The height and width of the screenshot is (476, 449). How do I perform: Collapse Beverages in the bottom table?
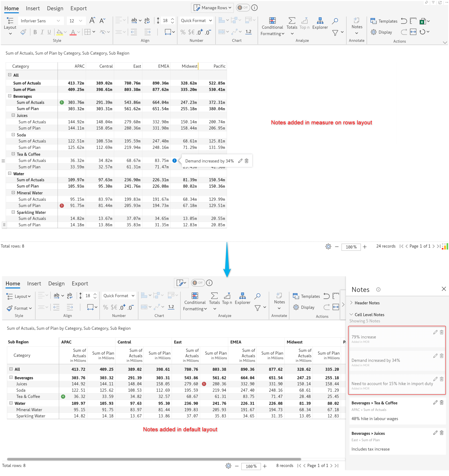point(11,377)
